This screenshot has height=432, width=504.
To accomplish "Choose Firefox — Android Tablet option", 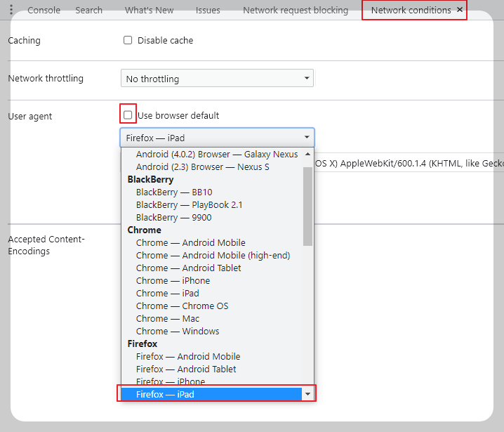I will coord(212,369).
